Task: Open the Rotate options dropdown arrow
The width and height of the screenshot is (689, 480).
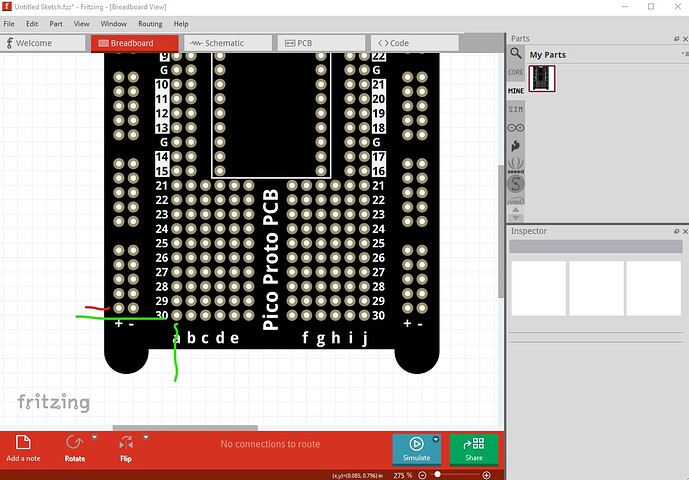Action: pos(94,437)
